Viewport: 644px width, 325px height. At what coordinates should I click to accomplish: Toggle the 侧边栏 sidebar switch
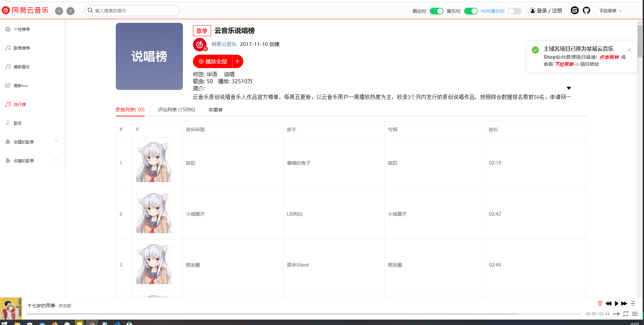point(436,11)
